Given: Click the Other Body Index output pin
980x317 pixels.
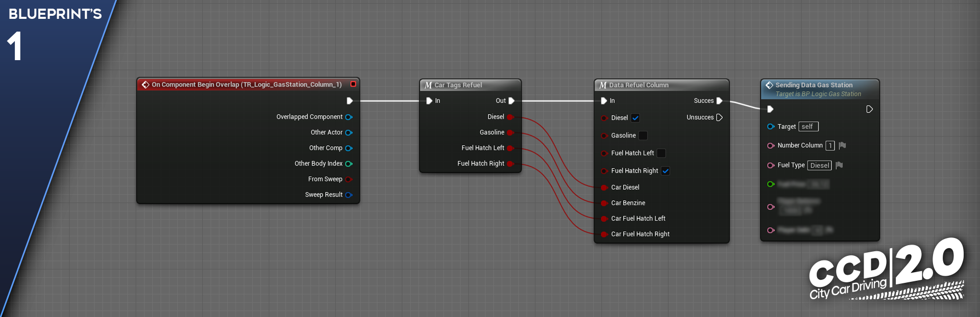Looking at the screenshot, I should point(349,164).
